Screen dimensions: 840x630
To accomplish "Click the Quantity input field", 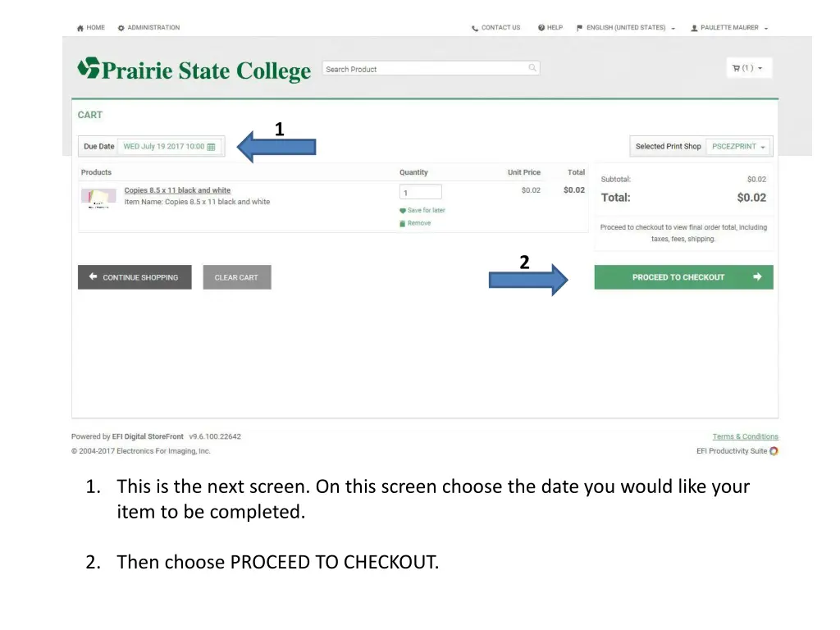I will point(421,192).
